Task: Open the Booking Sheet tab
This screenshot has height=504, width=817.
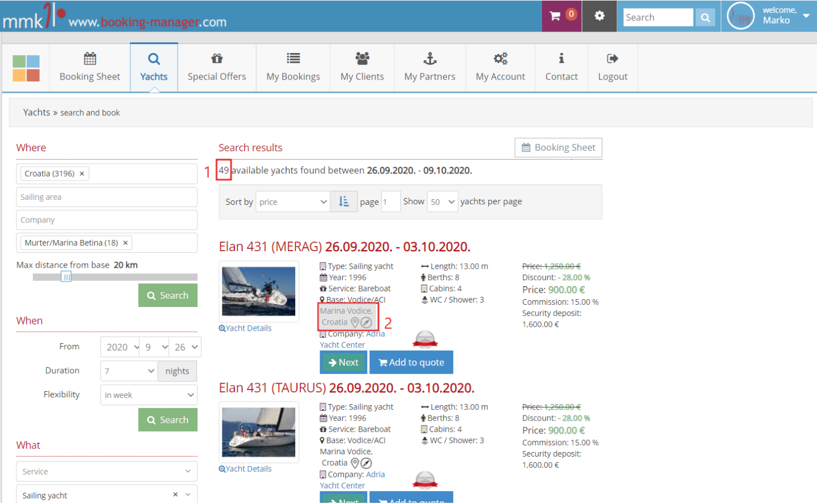Action: [x=90, y=67]
